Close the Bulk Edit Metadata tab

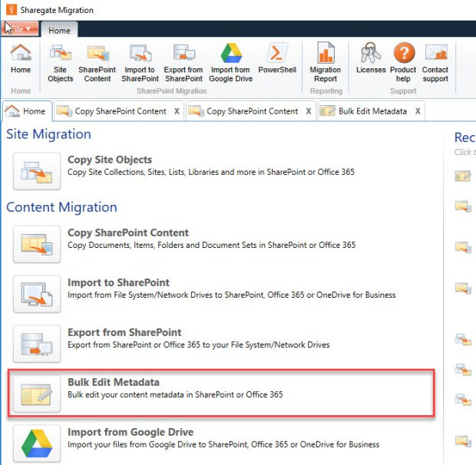point(418,111)
